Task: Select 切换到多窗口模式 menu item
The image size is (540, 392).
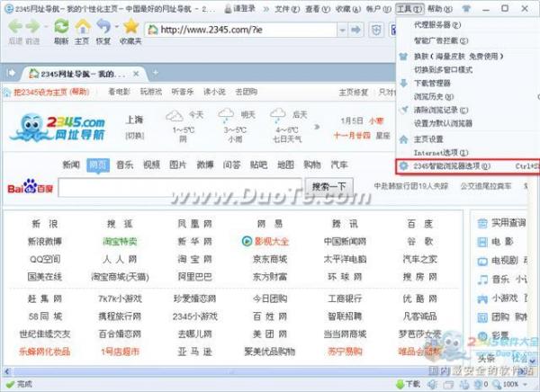Action: (x=468, y=69)
